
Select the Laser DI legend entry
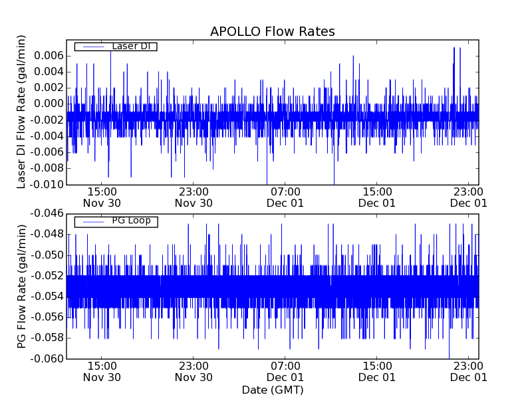pyautogui.click(x=130, y=47)
